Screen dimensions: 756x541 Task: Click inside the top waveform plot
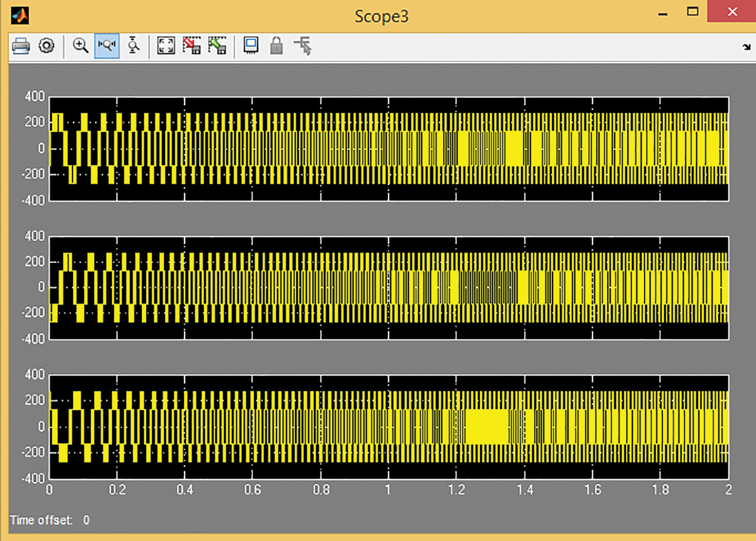389,149
